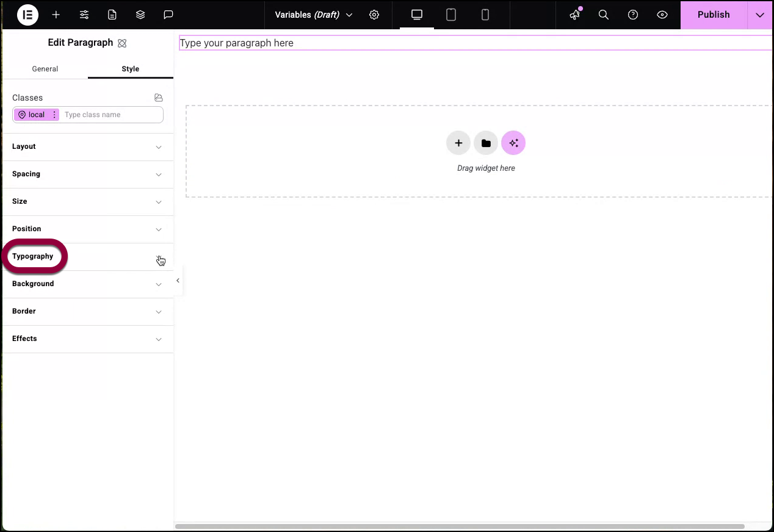Screen dimensions: 774x532
Task: Open the Variables (Draft) document dropdown
Action: pos(314,15)
